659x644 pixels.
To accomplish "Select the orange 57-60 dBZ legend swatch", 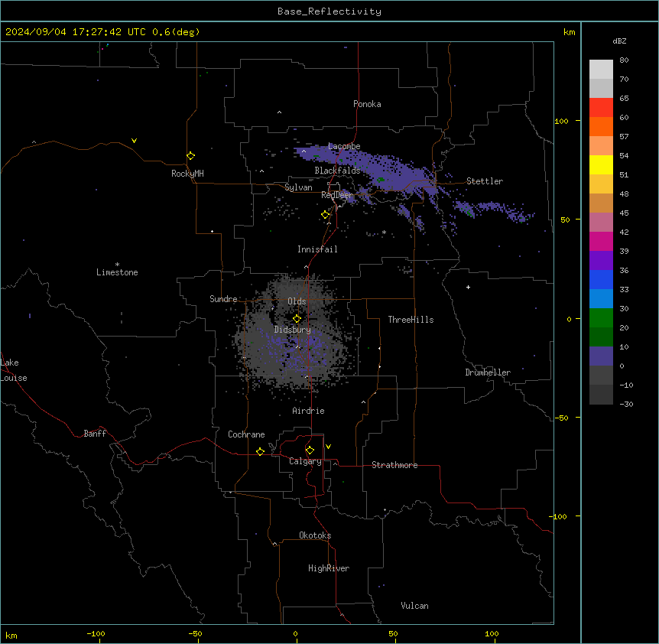I will pyautogui.click(x=601, y=126).
